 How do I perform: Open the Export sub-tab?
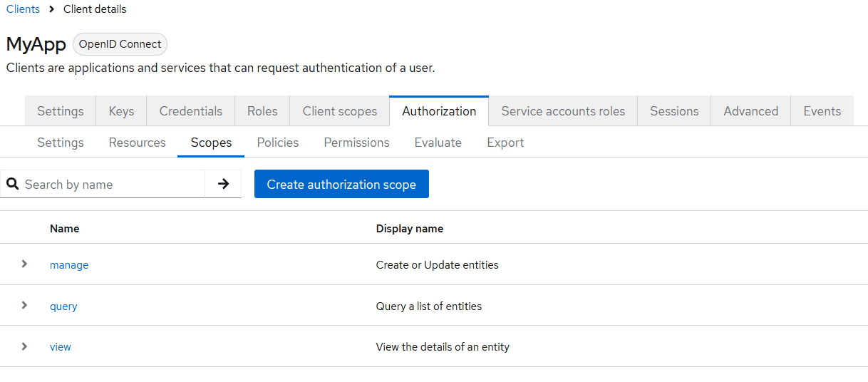click(x=505, y=143)
